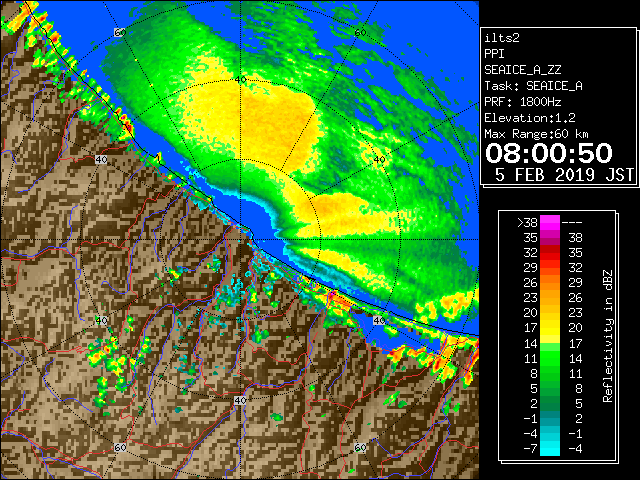Click the bright red 32–35 dBZ legend swatch
Screen dimensions: 640x480
click(x=550, y=253)
